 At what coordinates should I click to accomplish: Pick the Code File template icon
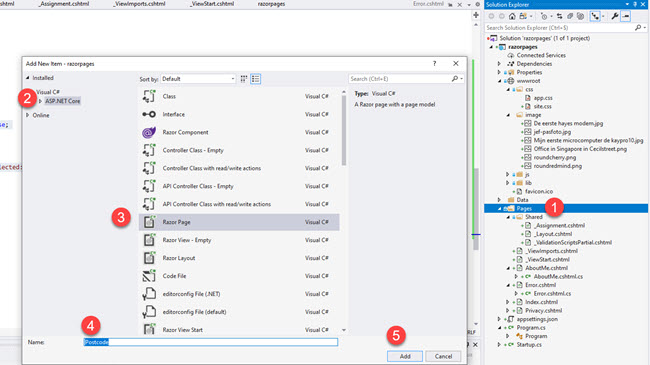click(x=149, y=276)
